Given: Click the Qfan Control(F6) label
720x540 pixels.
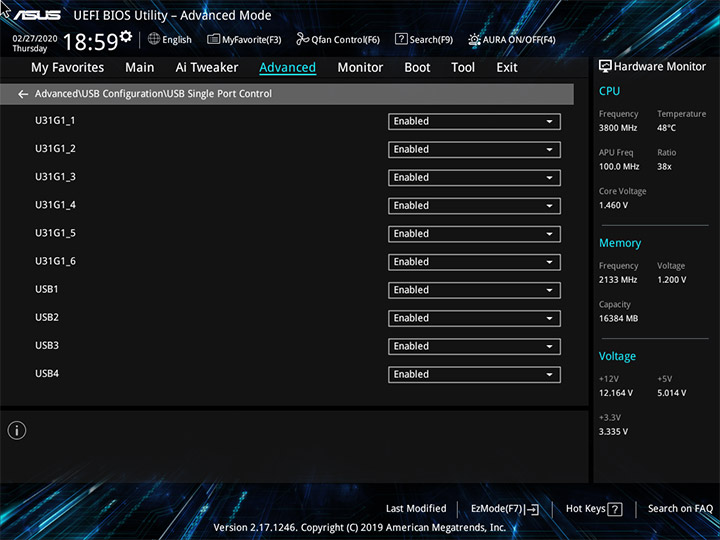Looking at the screenshot, I should [345, 40].
